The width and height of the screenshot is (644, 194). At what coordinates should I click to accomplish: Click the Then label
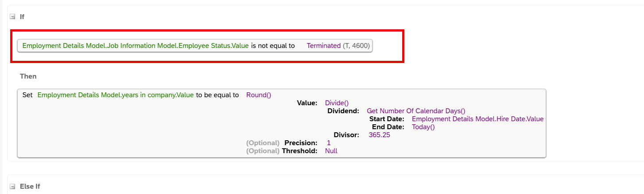(x=28, y=76)
